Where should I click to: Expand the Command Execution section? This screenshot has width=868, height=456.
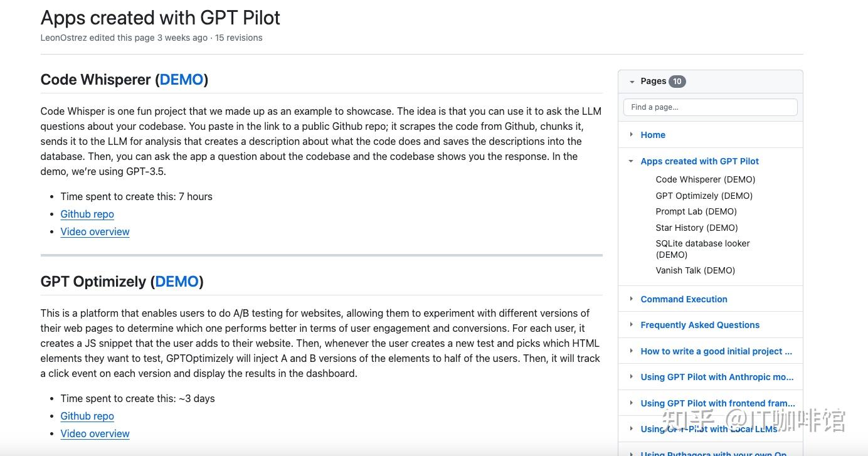632,299
